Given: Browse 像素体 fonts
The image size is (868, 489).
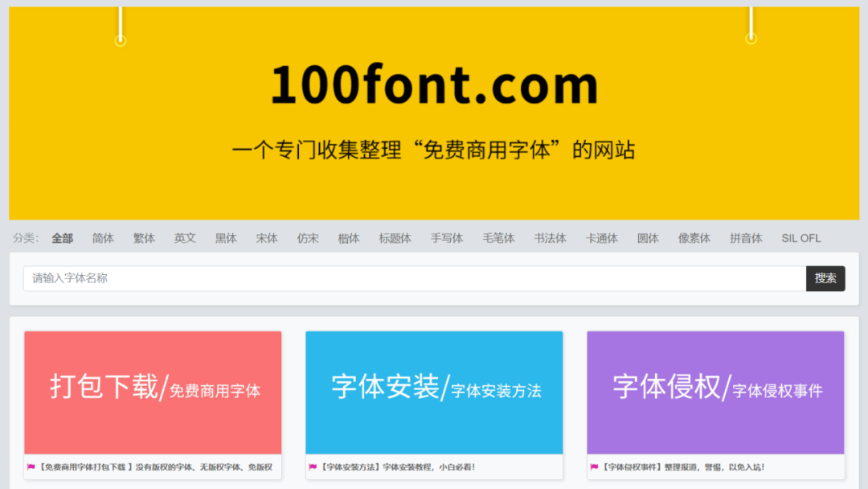Looking at the screenshot, I should (x=694, y=238).
